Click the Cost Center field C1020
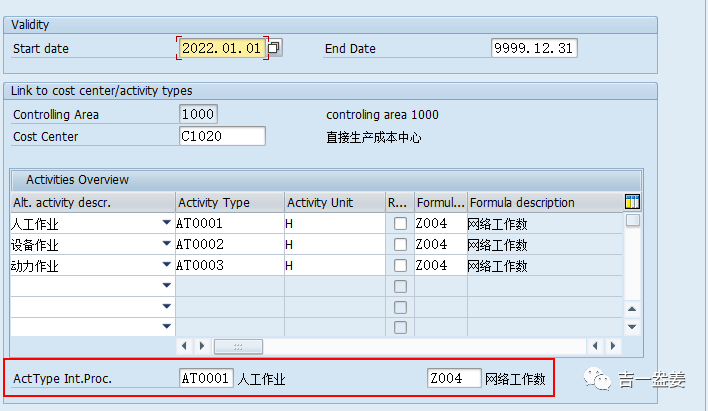 tap(222, 136)
